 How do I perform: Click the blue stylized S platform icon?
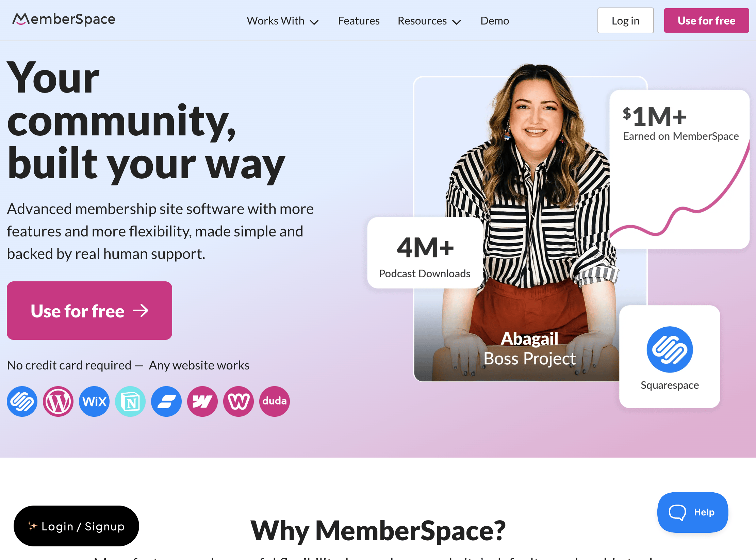166,401
